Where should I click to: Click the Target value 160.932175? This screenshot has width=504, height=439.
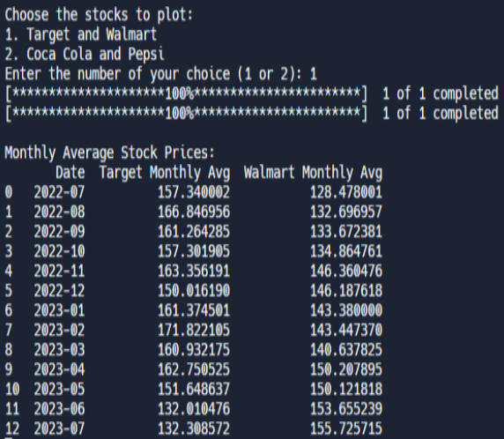click(194, 350)
